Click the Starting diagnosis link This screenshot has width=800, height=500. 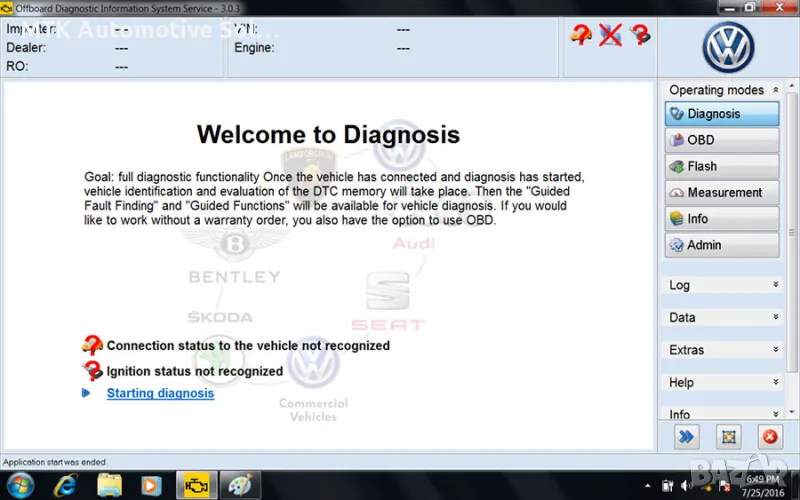tap(160, 393)
